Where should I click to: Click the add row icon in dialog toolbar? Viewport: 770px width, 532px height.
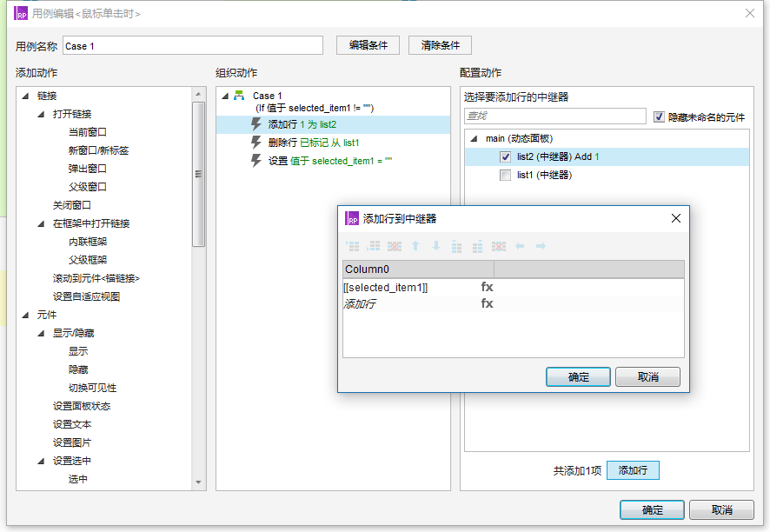pyautogui.click(x=353, y=248)
